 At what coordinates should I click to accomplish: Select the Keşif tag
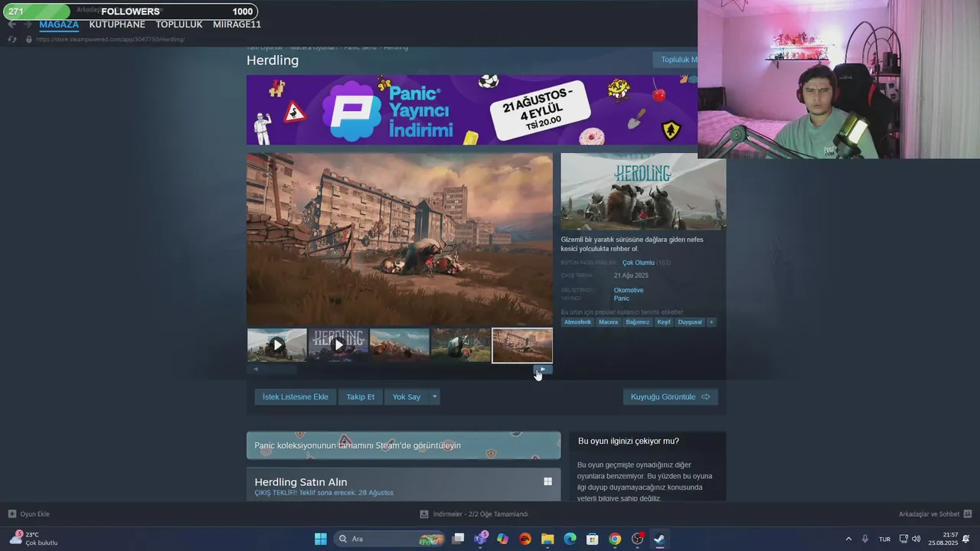664,322
